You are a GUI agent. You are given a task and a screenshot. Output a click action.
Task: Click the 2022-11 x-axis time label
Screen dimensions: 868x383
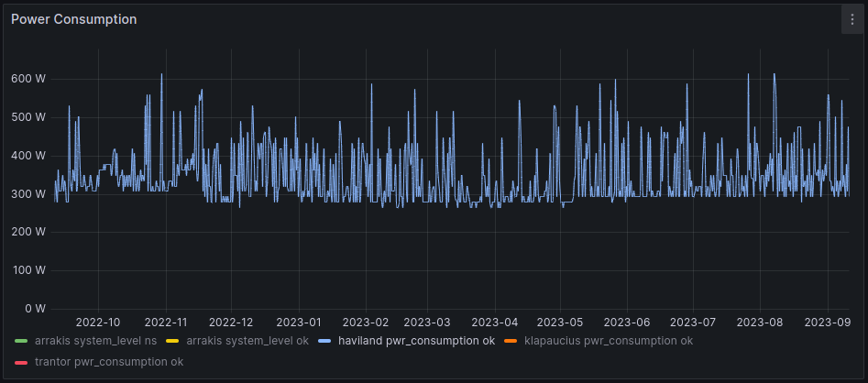point(166,322)
